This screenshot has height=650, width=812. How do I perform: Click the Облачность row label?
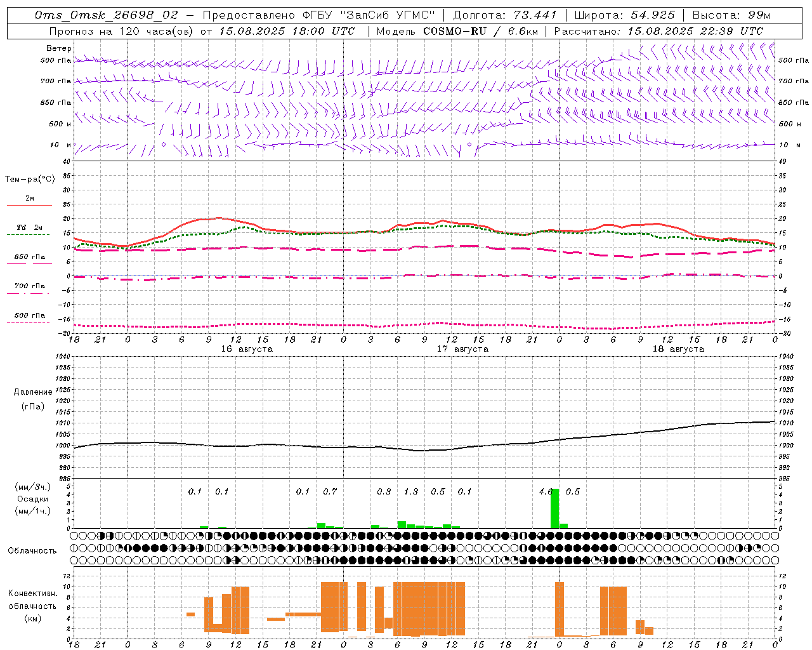point(32,551)
